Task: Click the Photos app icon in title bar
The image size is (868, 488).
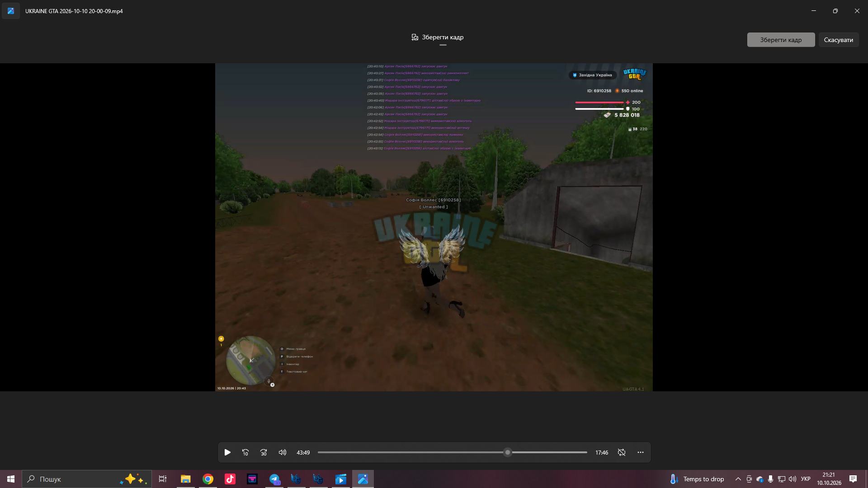Action: [11, 11]
